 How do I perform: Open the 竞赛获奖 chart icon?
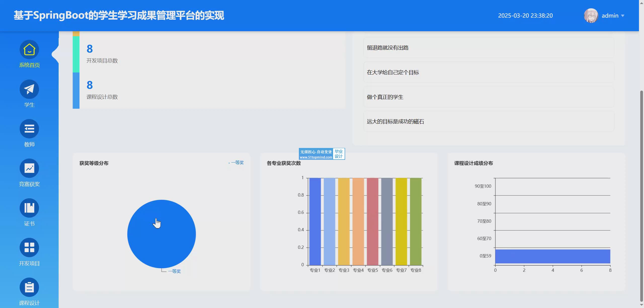pyautogui.click(x=29, y=168)
